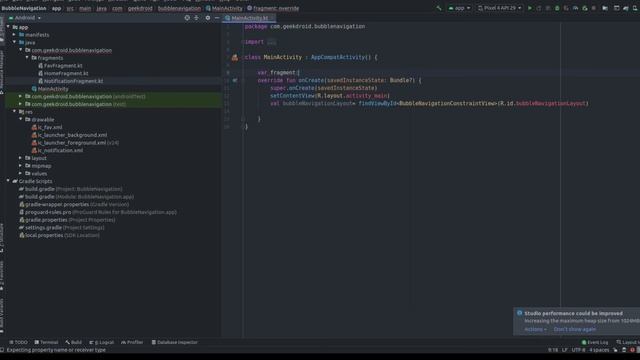This screenshot has height=360, width=640.
Task: Click UTF-8 encoding in status bar
Action: [578, 350]
